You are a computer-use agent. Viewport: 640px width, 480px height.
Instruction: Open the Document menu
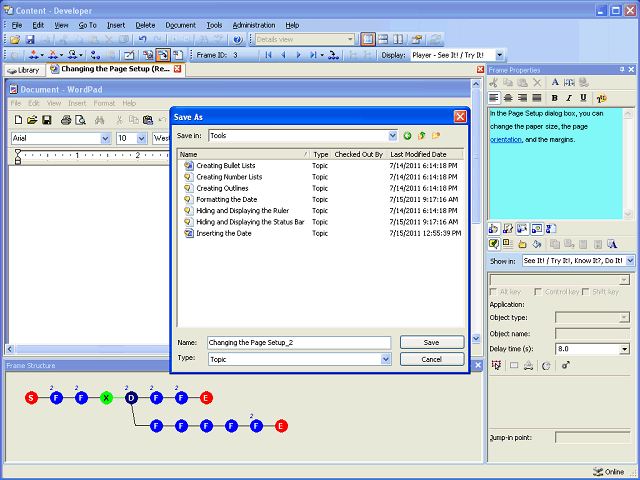[x=180, y=25]
